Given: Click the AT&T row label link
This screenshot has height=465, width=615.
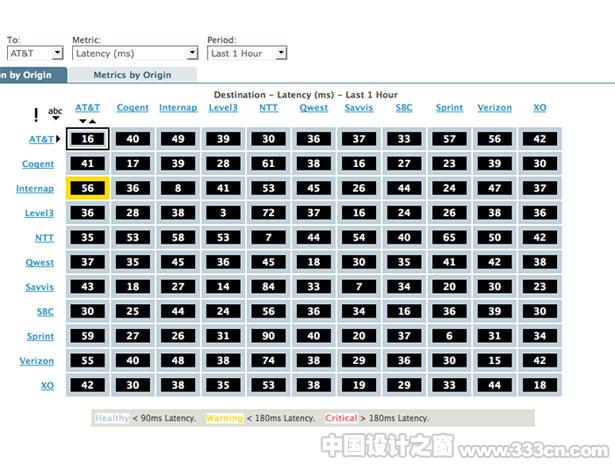Looking at the screenshot, I should [41, 139].
